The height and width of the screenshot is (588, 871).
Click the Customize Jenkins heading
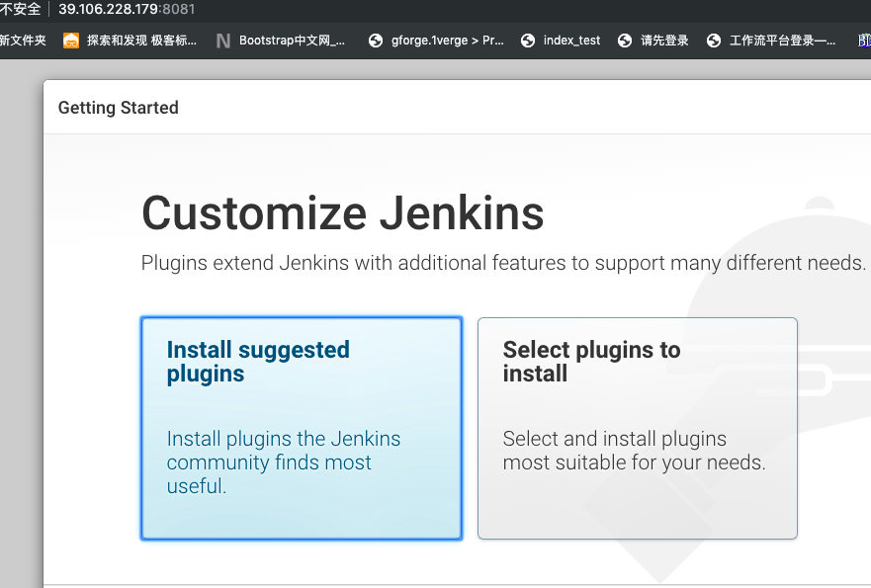[x=343, y=212]
